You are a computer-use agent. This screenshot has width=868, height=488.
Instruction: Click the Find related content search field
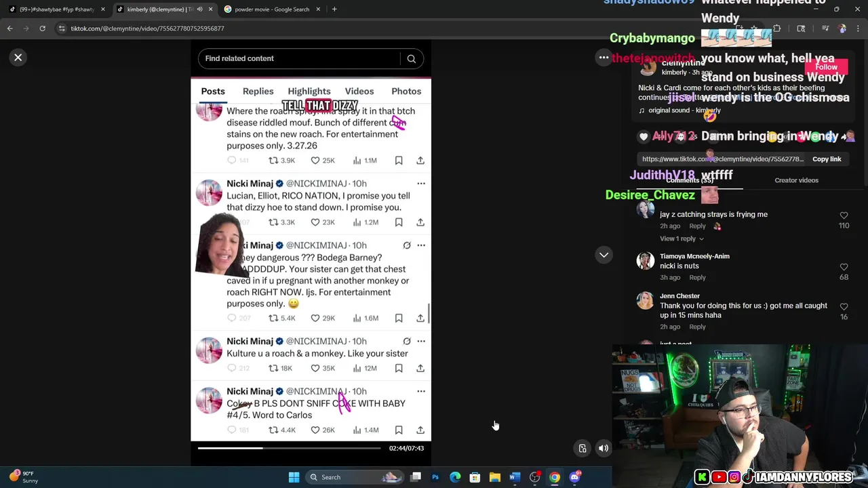302,58
